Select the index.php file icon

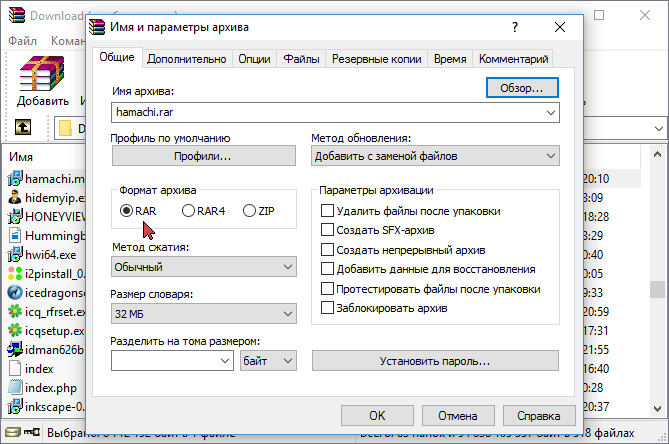tap(15, 387)
